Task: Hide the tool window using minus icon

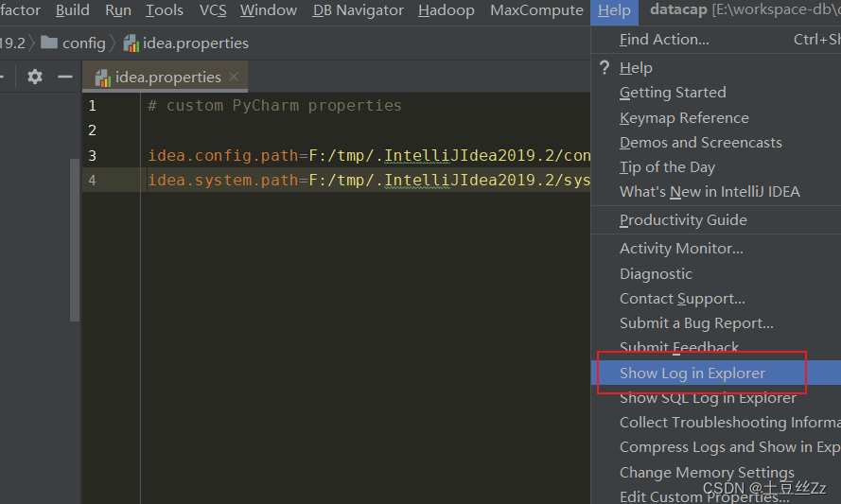Action: pos(65,78)
